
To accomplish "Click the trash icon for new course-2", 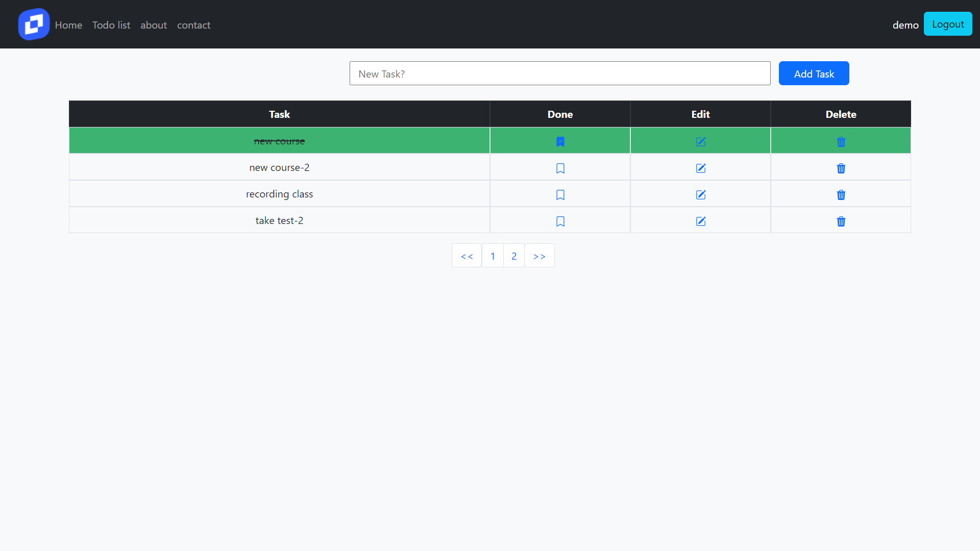I will 841,168.
